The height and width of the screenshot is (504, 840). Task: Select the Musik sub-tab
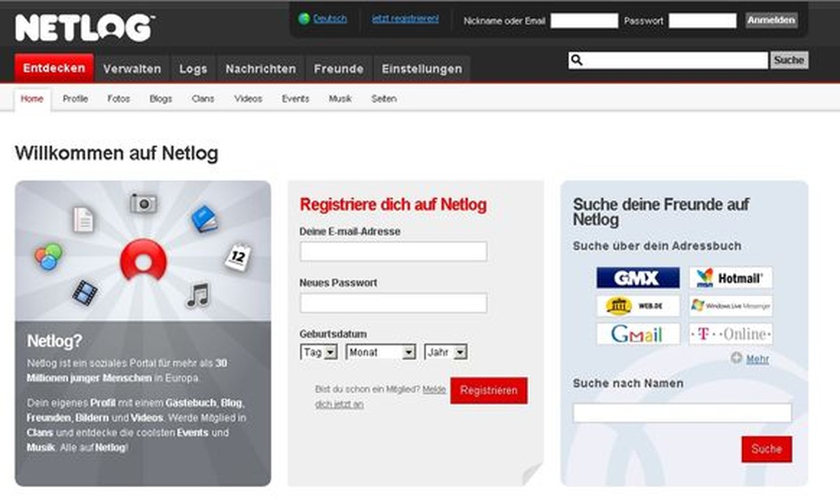(x=340, y=99)
